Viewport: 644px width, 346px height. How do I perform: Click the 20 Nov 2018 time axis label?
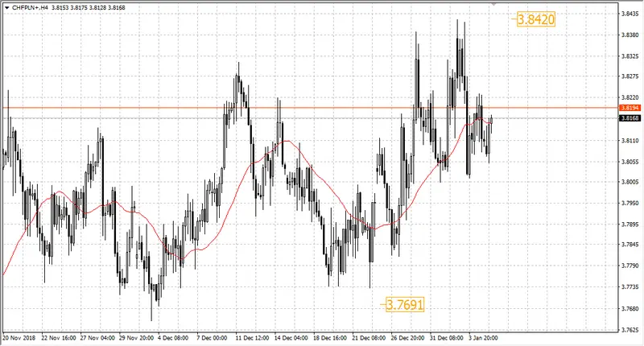tap(19, 338)
